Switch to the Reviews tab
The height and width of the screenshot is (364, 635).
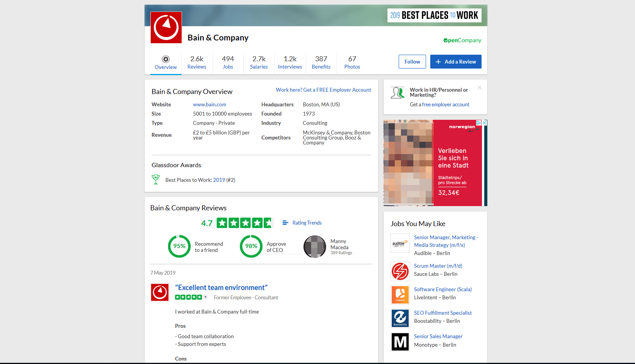click(x=197, y=62)
